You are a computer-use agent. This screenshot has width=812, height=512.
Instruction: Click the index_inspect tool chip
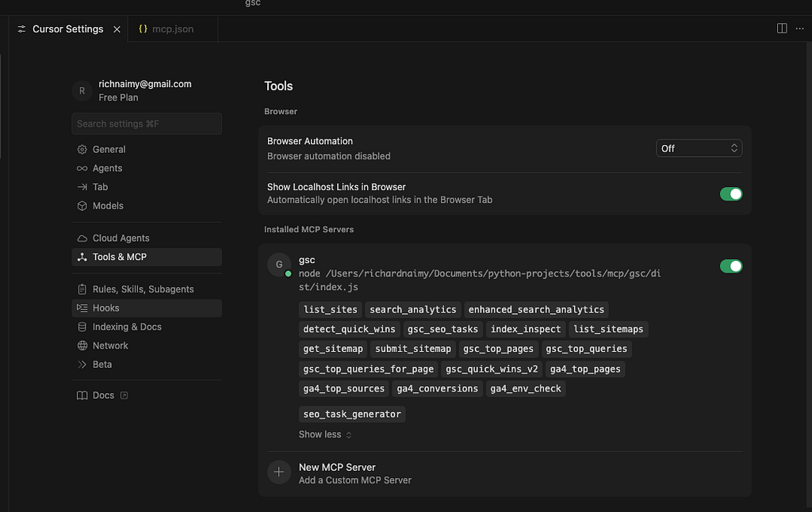[526, 329]
